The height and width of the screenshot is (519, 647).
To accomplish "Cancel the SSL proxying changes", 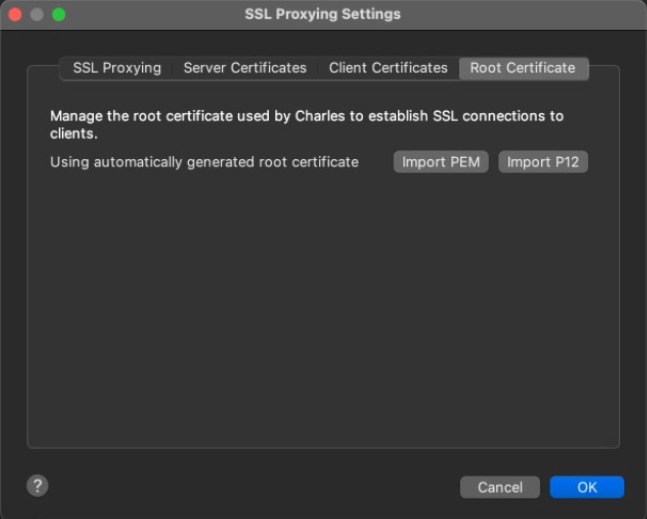I will pyautogui.click(x=500, y=487).
